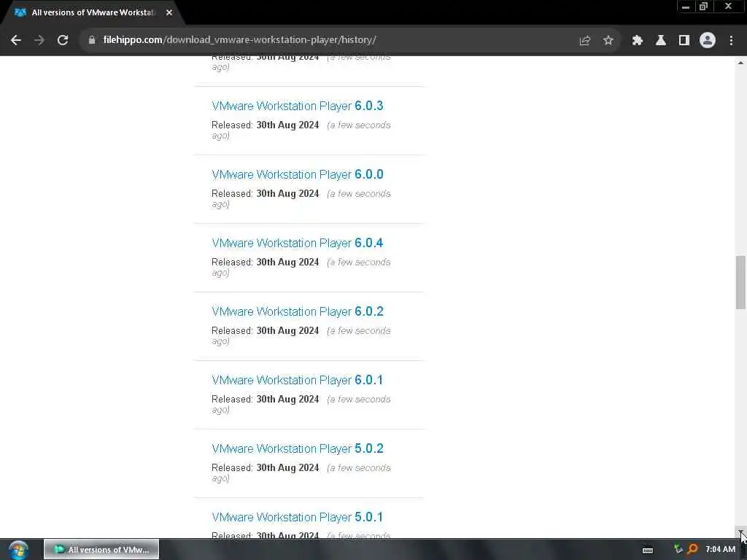Open the profile avatar menu
Screen dimensions: 747x560
[708, 40]
